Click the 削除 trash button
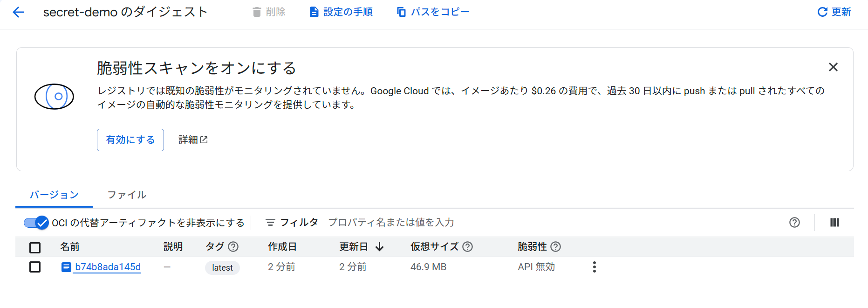The image size is (868, 308). click(x=269, y=12)
